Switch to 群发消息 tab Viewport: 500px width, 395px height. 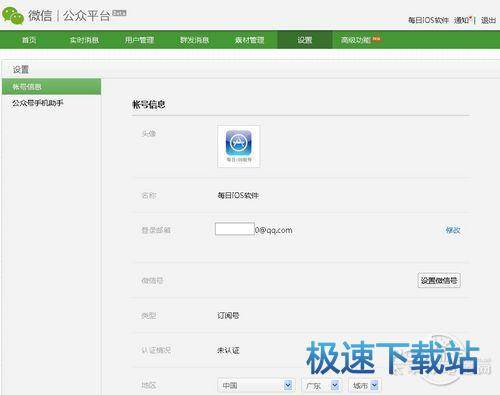pyautogui.click(x=194, y=40)
